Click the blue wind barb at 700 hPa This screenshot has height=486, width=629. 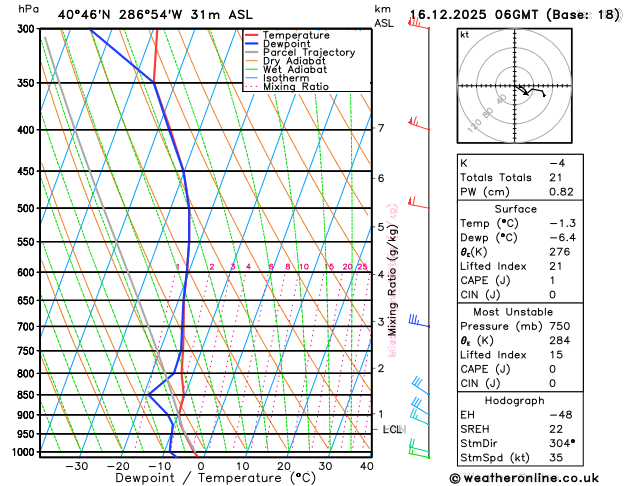pos(419,321)
